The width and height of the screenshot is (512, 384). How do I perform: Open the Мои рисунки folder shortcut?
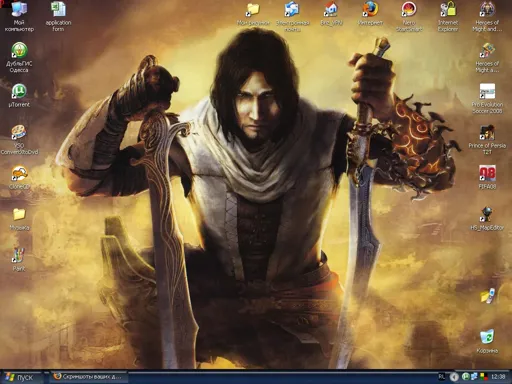click(x=253, y=13)
